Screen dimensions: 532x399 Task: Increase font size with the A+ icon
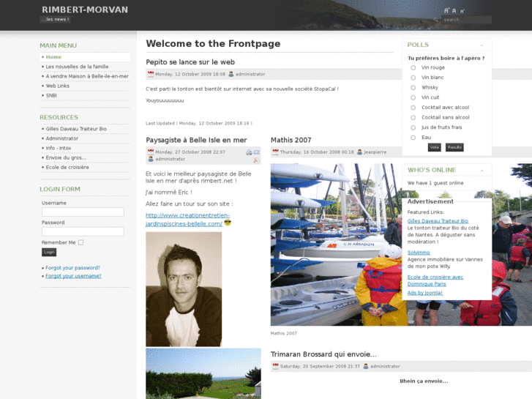(446, 10)
